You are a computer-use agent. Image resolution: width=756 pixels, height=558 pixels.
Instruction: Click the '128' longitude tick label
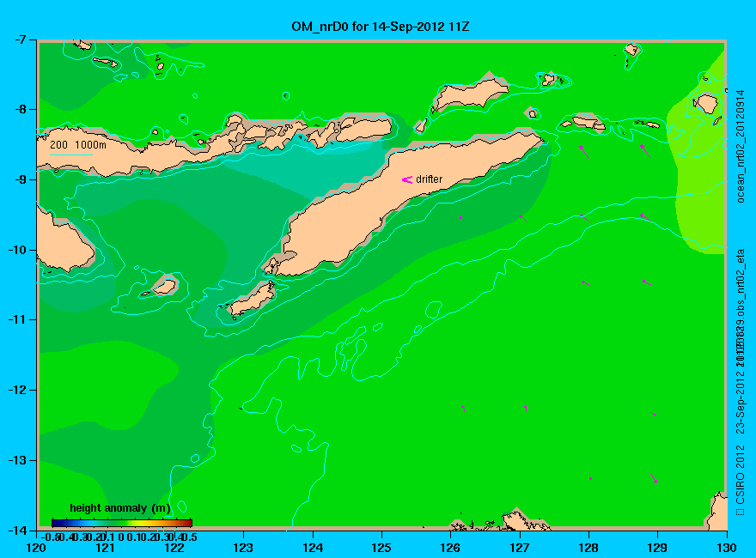[588, 548]
